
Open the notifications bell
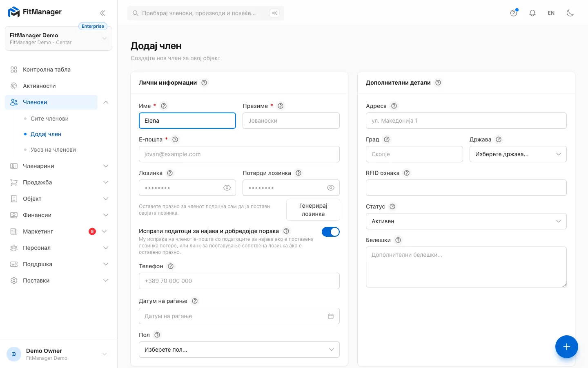click(532, 13)
